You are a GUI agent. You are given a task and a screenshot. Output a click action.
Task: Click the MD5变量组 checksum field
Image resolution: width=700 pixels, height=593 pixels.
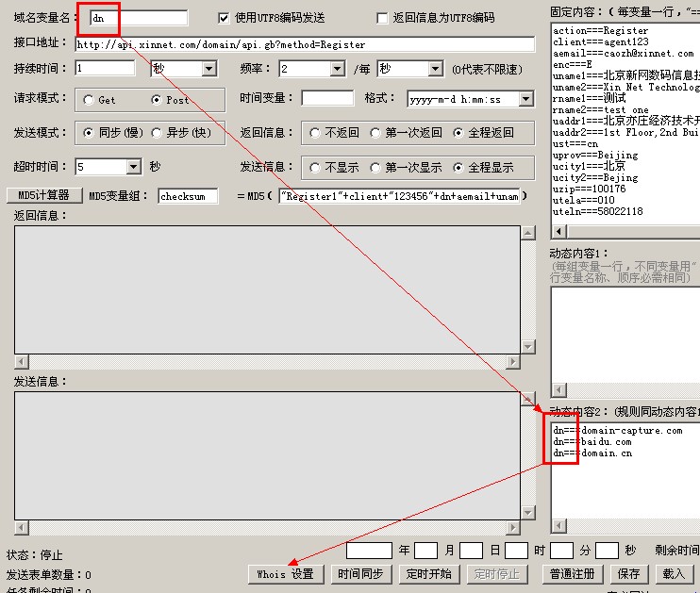[x=187, y=196]
